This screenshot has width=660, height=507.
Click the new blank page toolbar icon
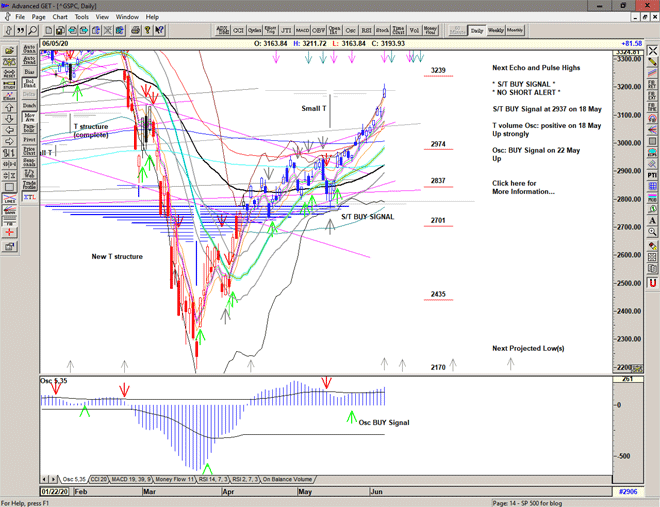(49, 30)
